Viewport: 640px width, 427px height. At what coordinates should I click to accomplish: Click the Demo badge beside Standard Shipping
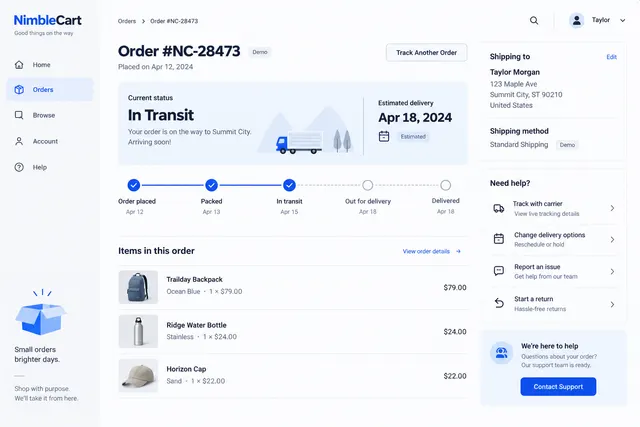point(567,145)
